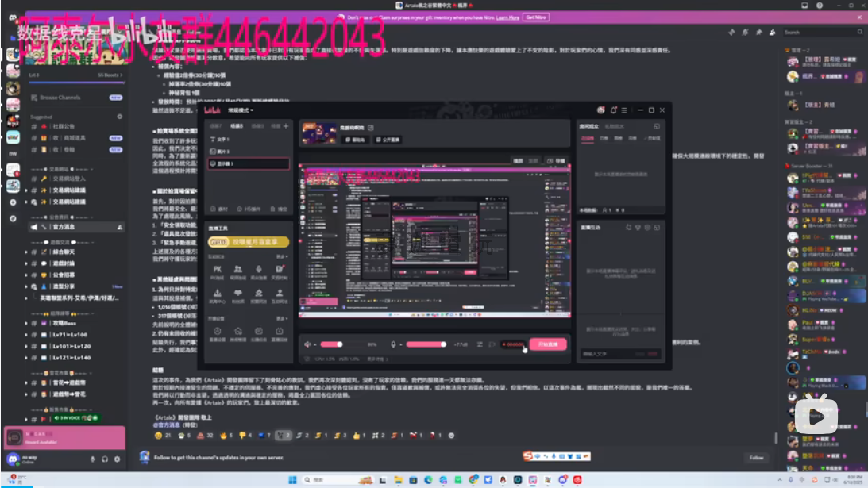The width and height of the screenshot is (868, 488).
Task: Mute the speaker volume icon
Action: click(307, 344)
